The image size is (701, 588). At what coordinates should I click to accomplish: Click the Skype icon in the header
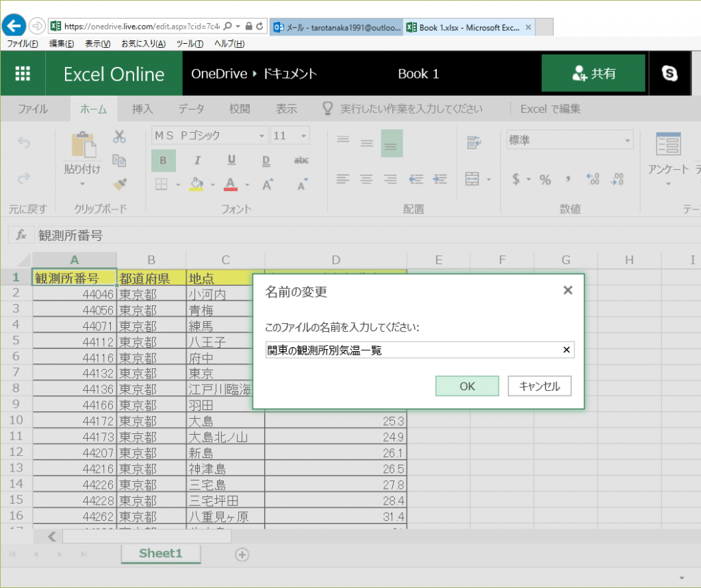(x=670, y=73)
